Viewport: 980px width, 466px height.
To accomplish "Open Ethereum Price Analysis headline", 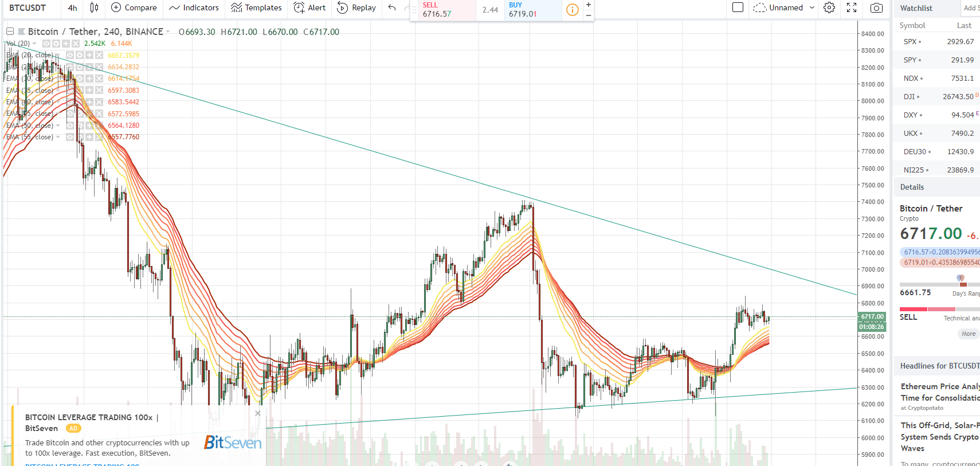I will click(940, 392).
